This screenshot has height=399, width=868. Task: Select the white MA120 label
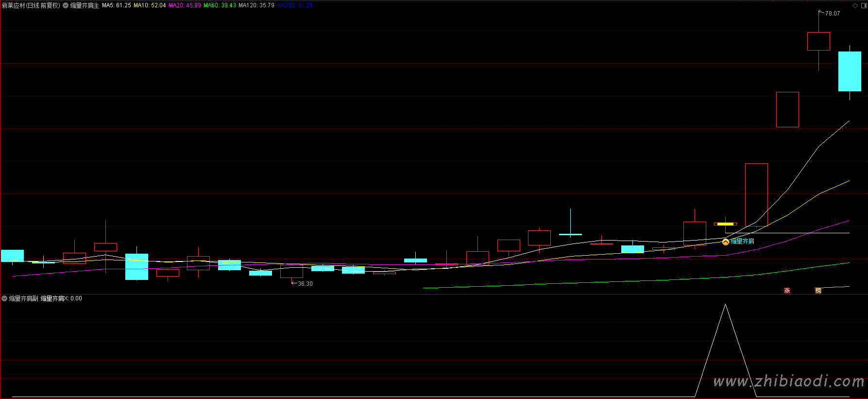click(256, 5)
